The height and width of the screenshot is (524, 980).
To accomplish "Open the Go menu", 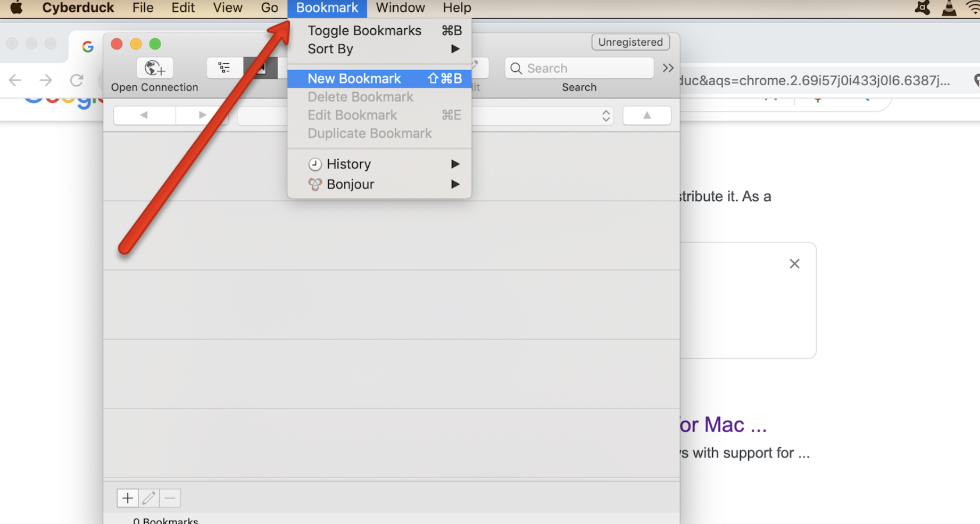I will pos(270,8).
